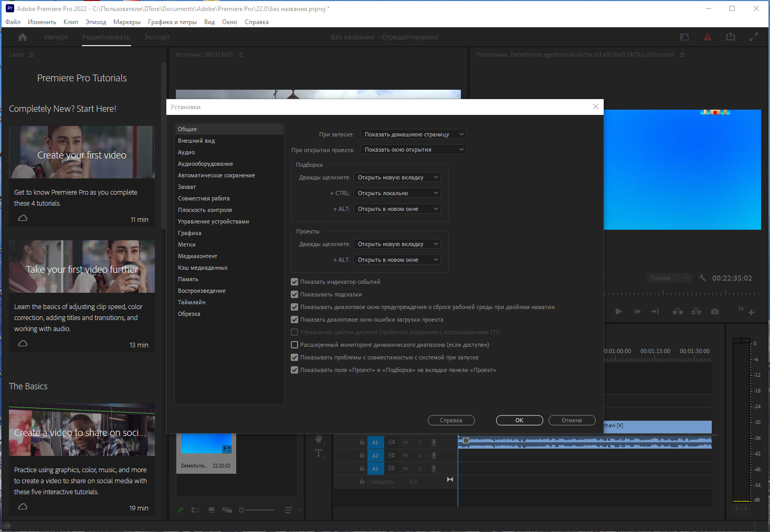Screen dimensions: 770x532
Task: Click the Export Frame camera icon
Action: coord(715,312)
